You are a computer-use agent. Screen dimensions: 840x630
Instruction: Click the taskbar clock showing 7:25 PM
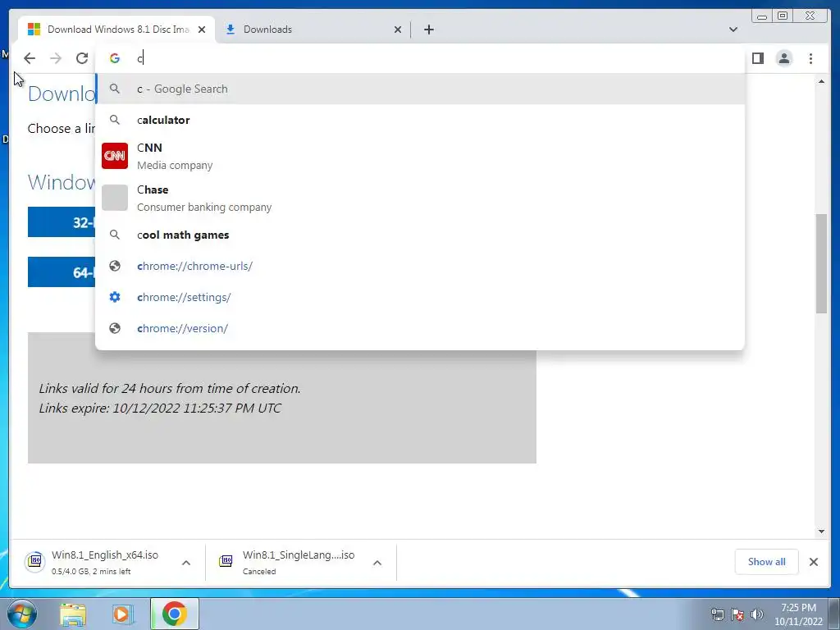pos(798,614)
